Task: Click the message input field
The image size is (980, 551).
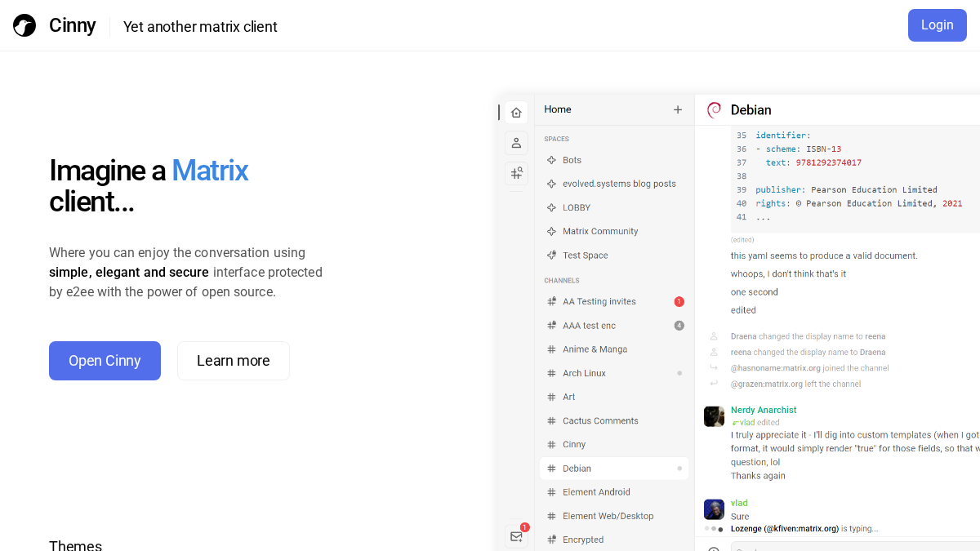Action: [x=855, y=546]
